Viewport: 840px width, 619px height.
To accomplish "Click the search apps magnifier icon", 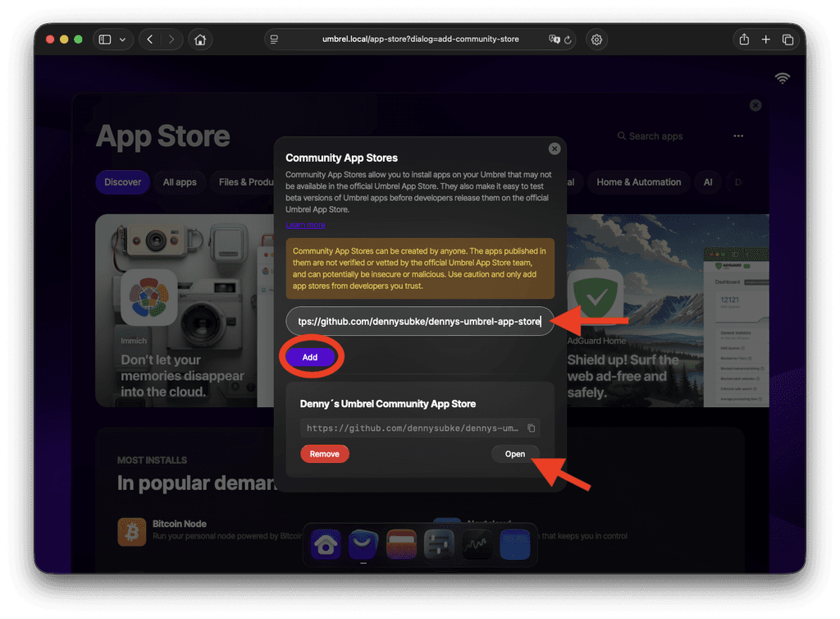I will click(621, 135).
